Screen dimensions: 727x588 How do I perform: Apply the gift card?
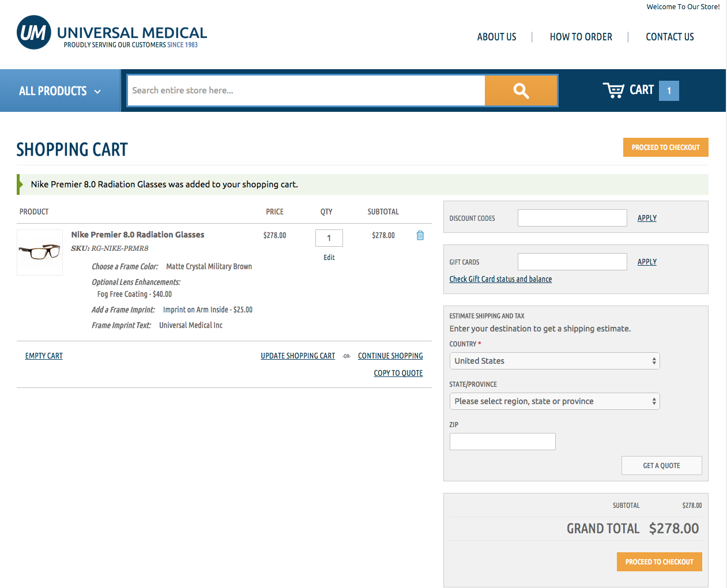coord(647,262)
